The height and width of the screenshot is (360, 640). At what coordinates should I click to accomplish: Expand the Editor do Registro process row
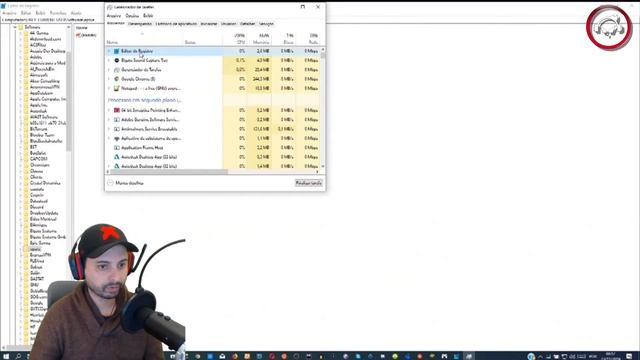(x=109, y=51)
